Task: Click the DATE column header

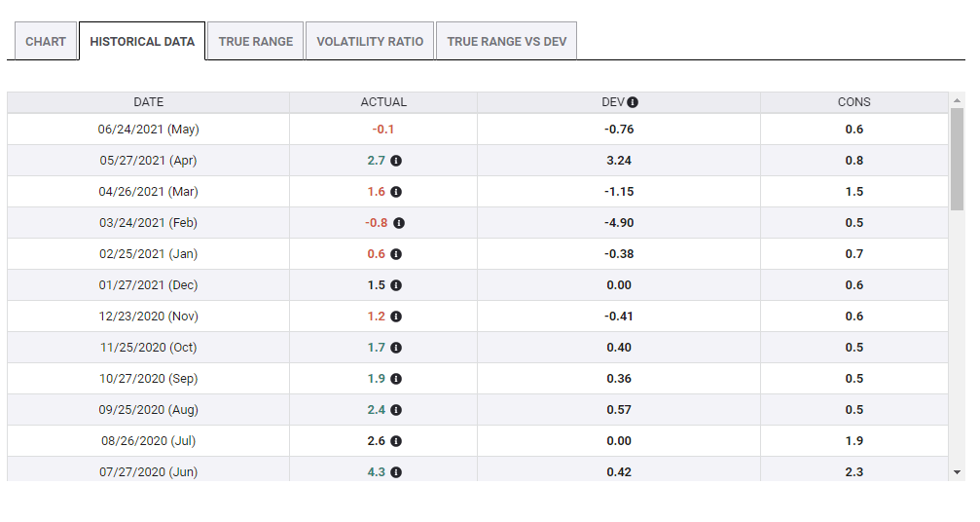Action: pos(149,102)
